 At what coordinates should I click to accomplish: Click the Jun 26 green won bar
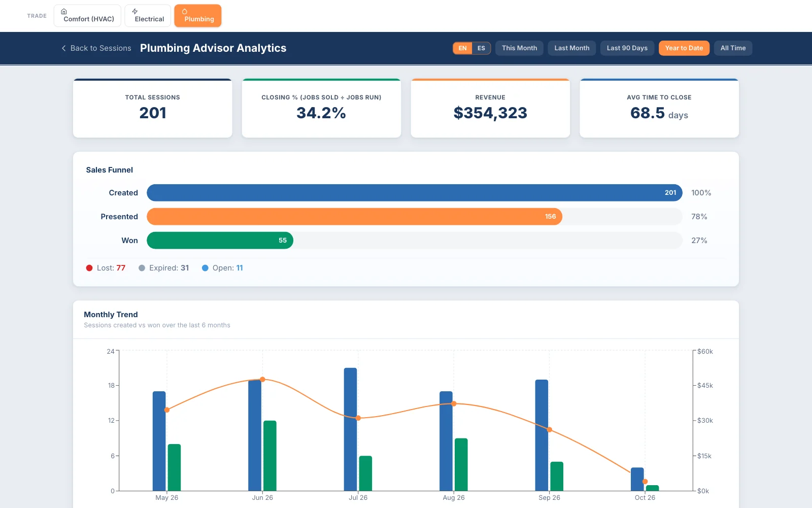(x=270, y=456)
